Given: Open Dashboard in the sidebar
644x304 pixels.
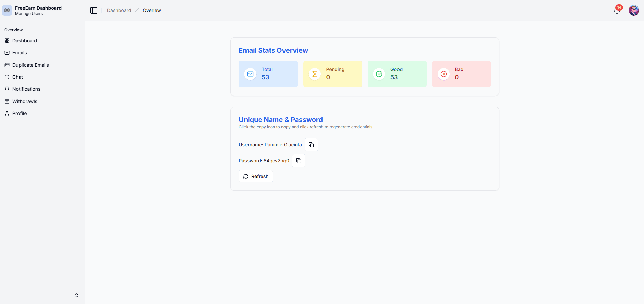Looking at the screenshot, I should pyautogui.click(x=25, y=41).
